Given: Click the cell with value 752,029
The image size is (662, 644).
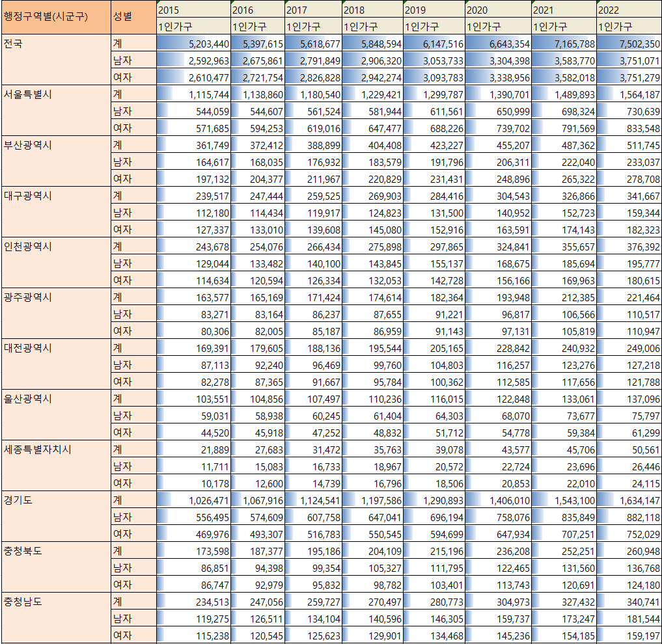Looking at the screenshot, I should pos(629,533).
